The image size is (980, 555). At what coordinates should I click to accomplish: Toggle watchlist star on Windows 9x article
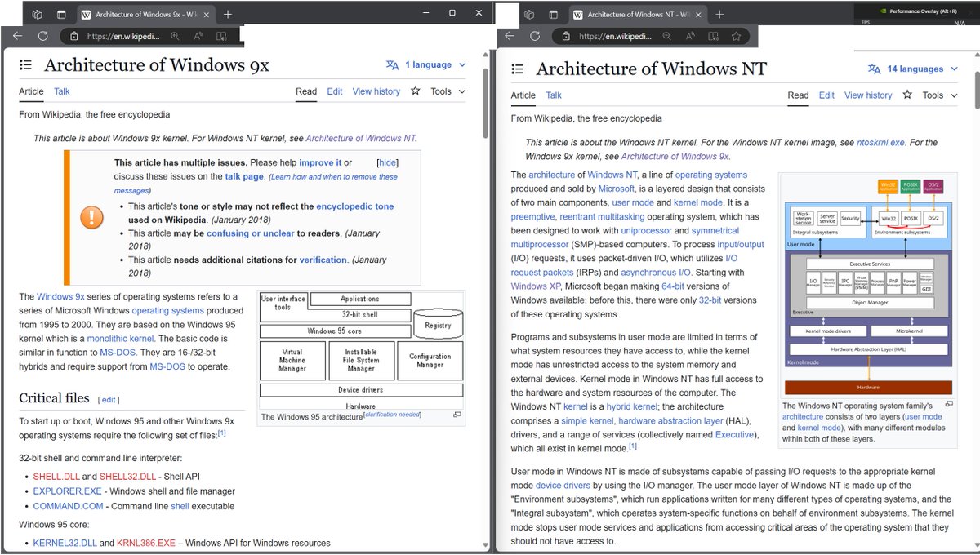(x=416, y=91)
